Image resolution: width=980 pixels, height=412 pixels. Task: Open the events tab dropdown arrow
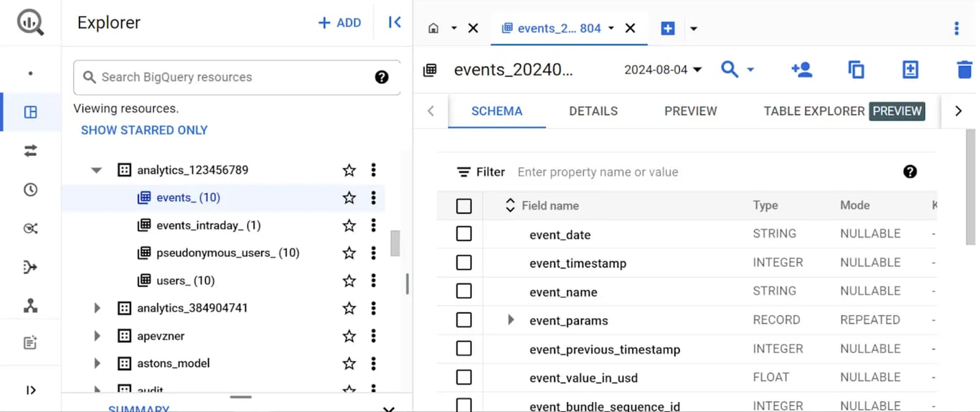tap(611, 28)
